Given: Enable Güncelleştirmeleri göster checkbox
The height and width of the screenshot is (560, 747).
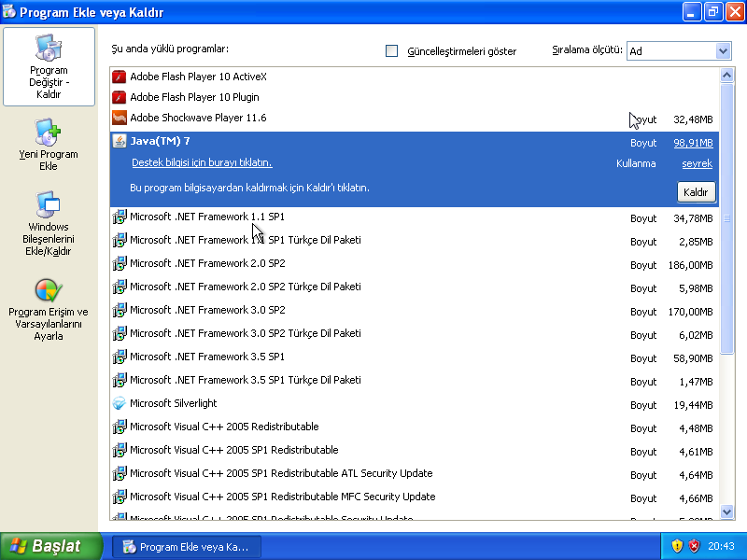Looking at the screenshot, I should 391,51.
